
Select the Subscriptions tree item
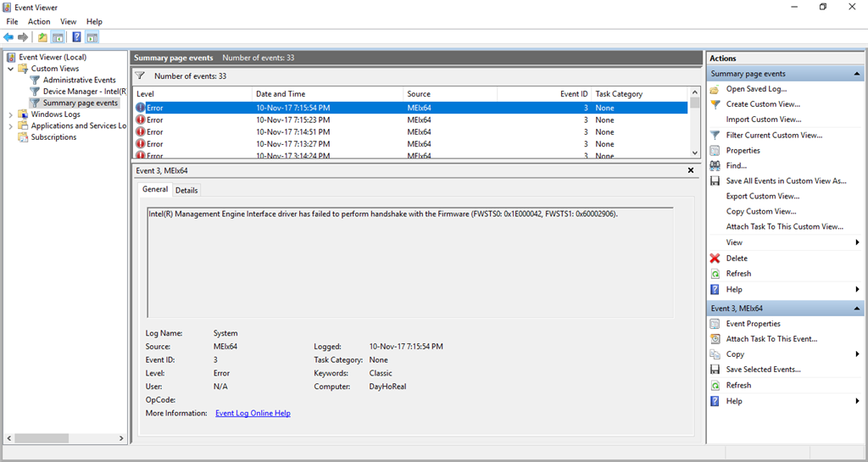53,137
